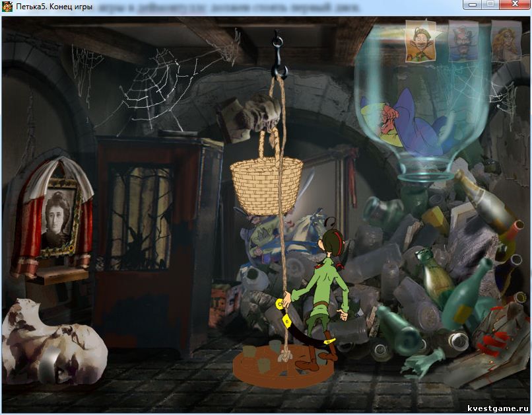Select the Chapaev mustached character portrait
Viewport: 532px width, 415px height.
tap(464, 41)
